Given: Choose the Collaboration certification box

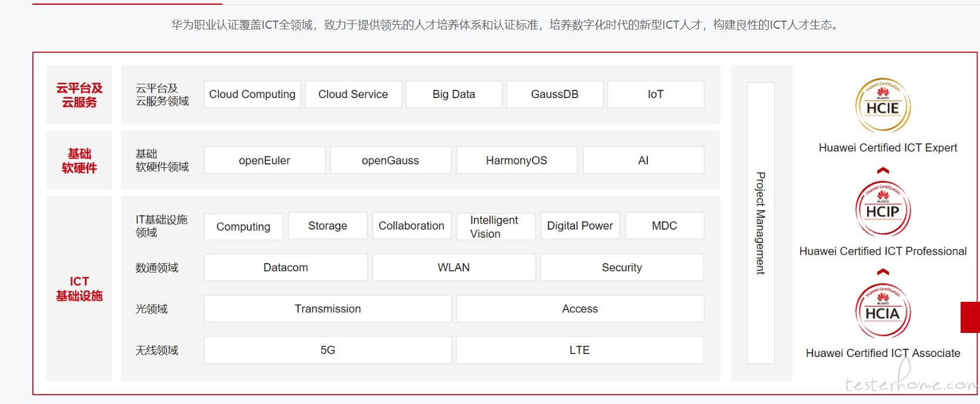Looking at the screenshot, I should (x=412, y=226).
